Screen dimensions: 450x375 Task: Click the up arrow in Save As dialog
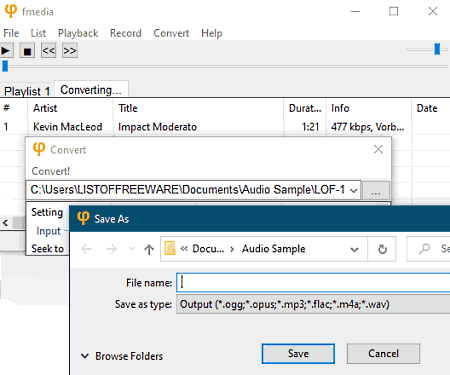coord(149,249)
